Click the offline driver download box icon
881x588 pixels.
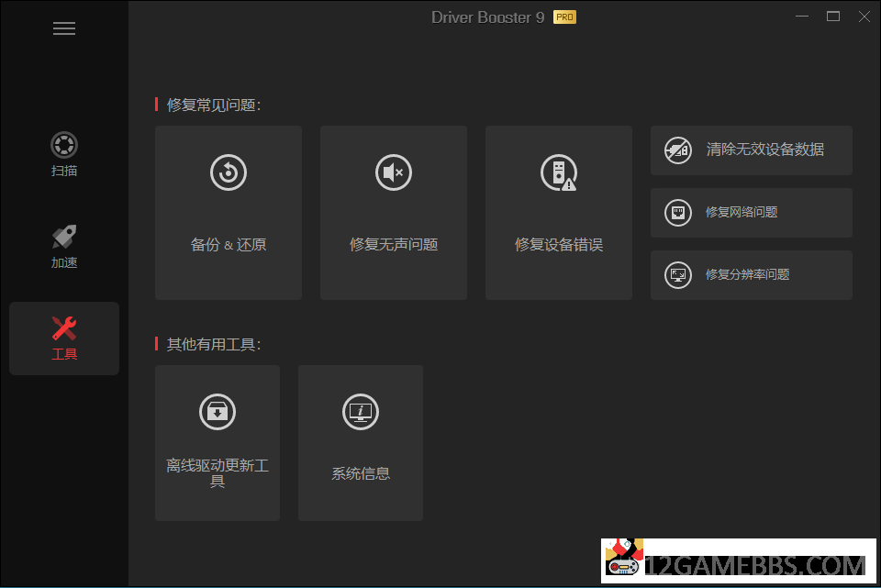click(217, 411)
